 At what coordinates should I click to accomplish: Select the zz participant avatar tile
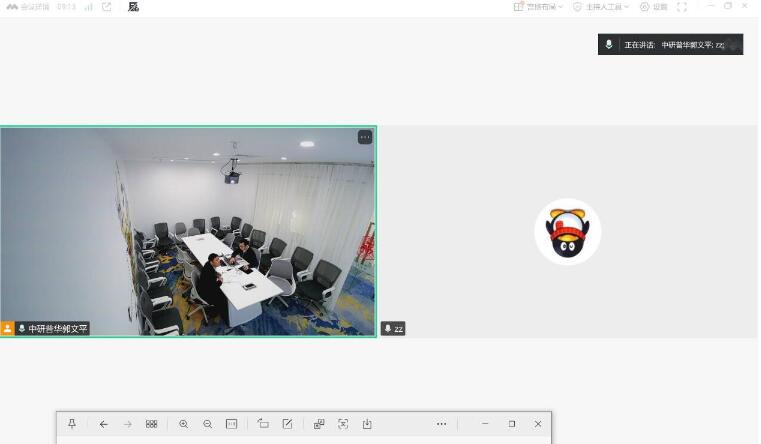[567, 232]
